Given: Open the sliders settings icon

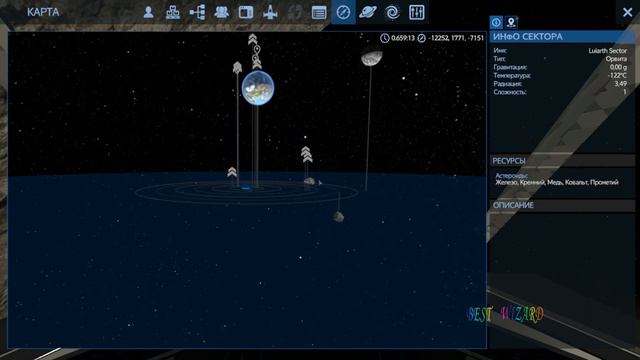Looking at the screenshot, I should pyautogui.click(x=416, y=12).
